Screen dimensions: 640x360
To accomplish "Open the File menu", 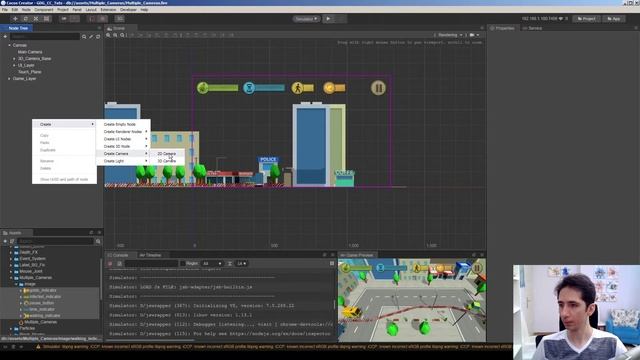I will coord(5,9).
